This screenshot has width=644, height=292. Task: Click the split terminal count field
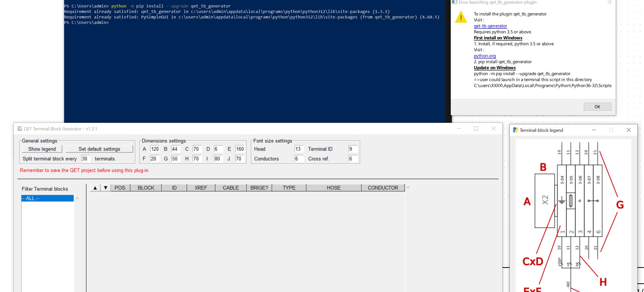85,159
